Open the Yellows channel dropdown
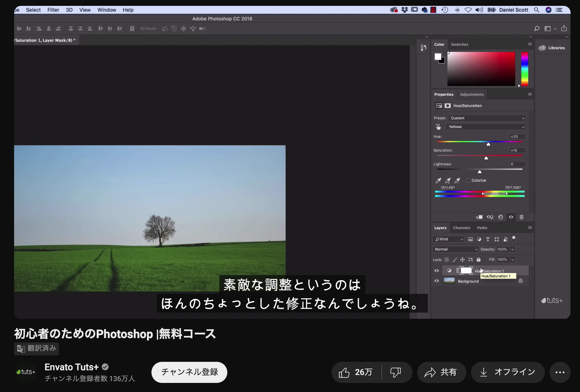Image resolution: width=580 pixels, height=392 pixels. (486, 127)
